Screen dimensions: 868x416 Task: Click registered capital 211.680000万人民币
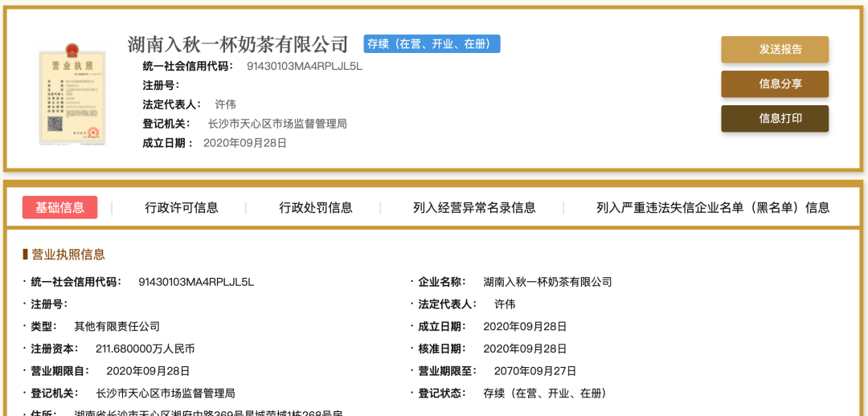coord(145,349)
